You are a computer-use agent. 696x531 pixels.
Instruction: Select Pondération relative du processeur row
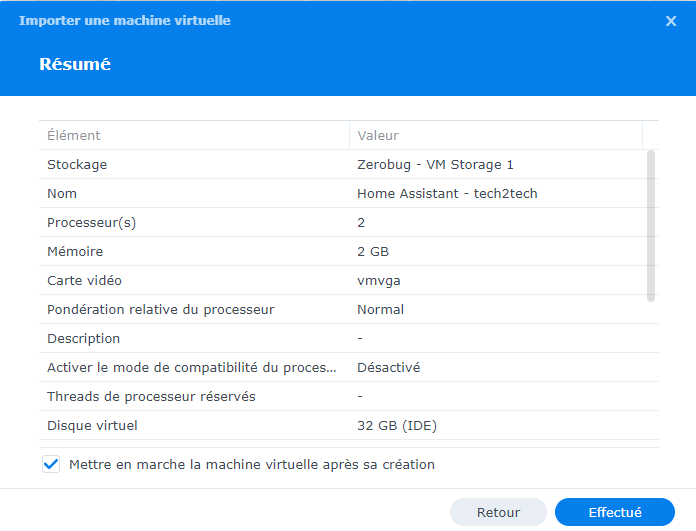[x=349, y=309]
